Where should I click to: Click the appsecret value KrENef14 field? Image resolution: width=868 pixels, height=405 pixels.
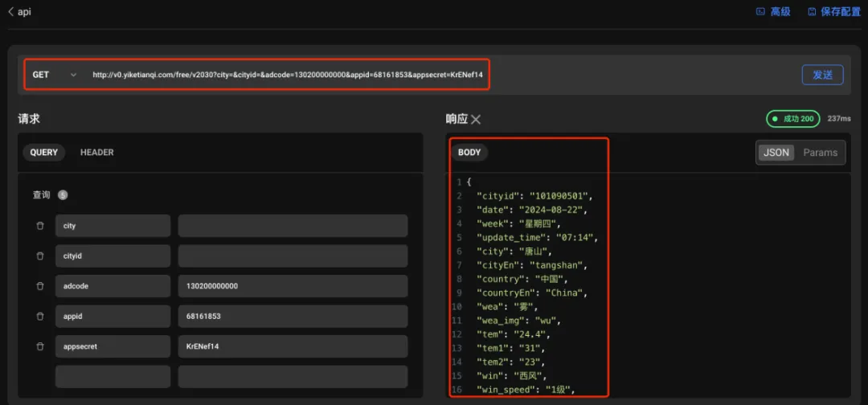click(293, 346)
